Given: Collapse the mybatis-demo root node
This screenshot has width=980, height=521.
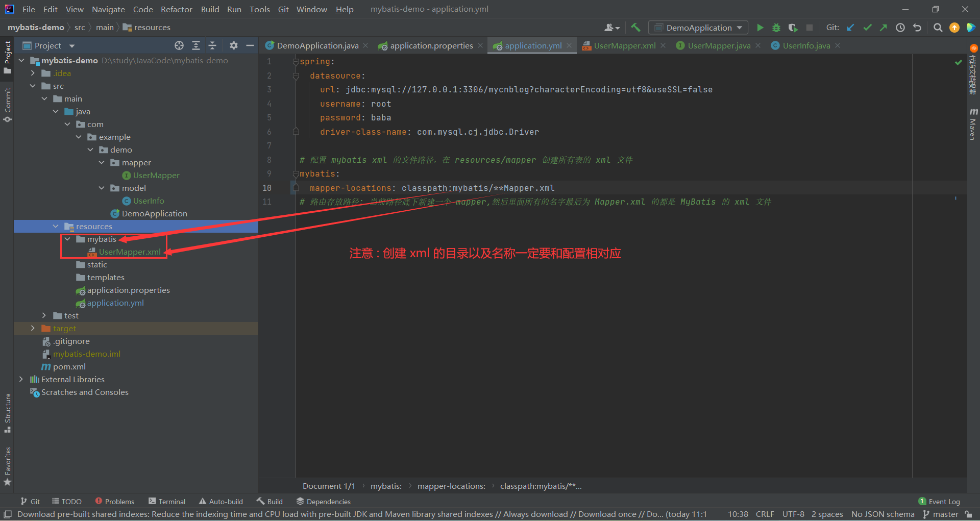Looking at the screenshot, I should 21,60.
